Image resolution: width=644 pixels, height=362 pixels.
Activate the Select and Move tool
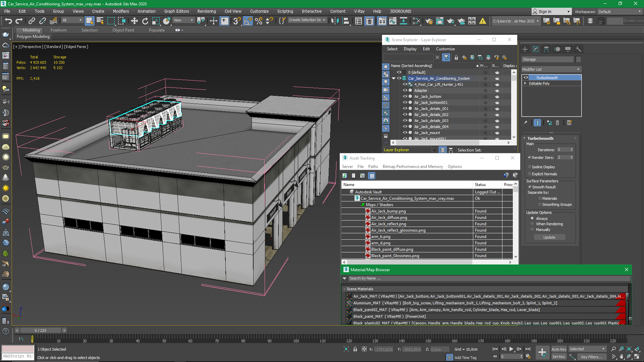pos(134,21)
